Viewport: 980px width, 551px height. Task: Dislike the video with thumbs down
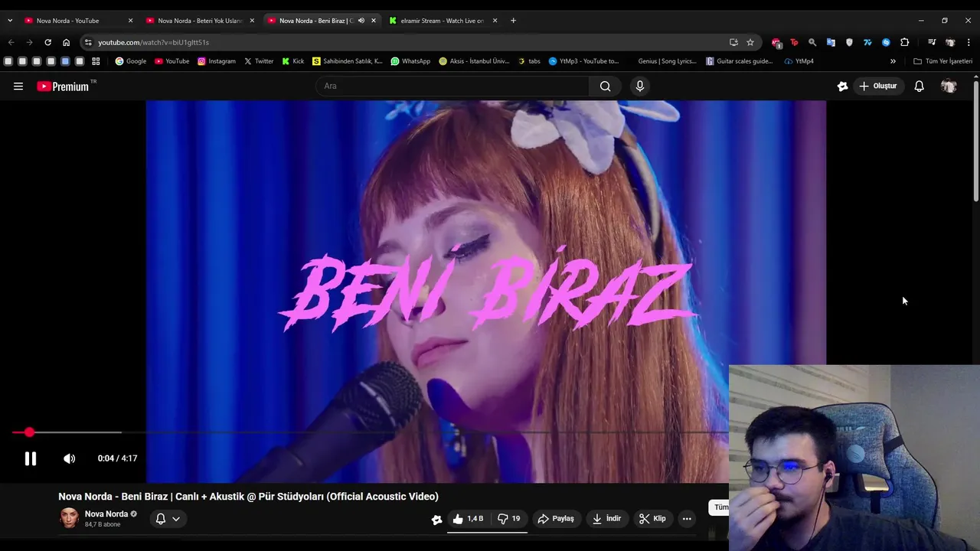pyautogui.click(x=508, y=519)
